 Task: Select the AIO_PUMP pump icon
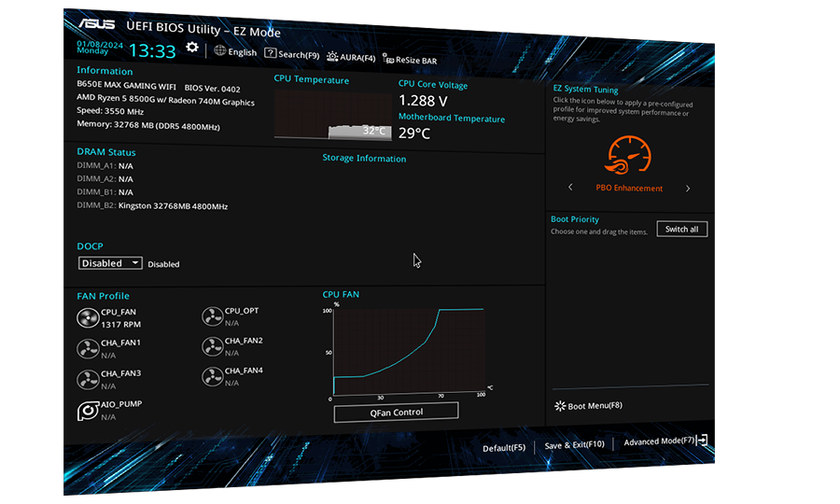[88, 411]
